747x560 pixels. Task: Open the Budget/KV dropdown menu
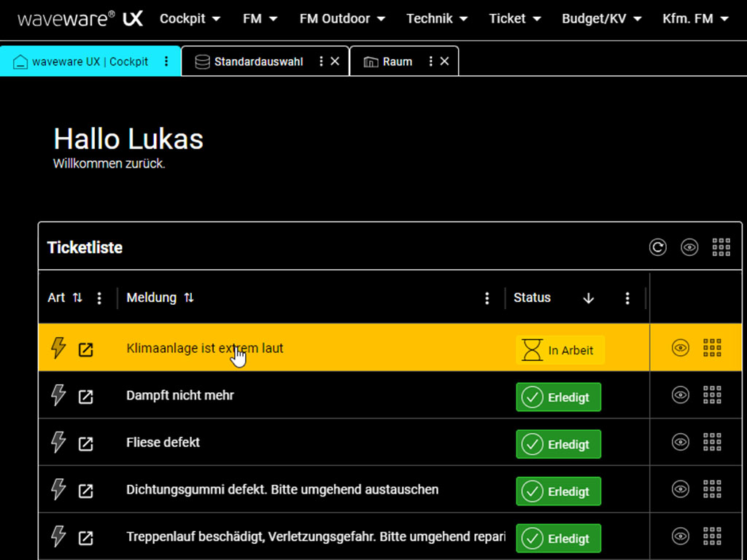602,19
